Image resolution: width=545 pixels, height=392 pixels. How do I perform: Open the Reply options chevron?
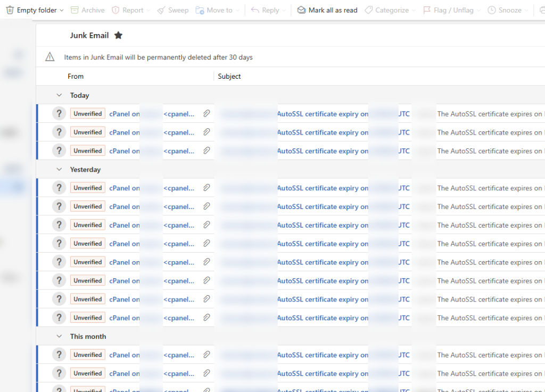pos(284,11)
